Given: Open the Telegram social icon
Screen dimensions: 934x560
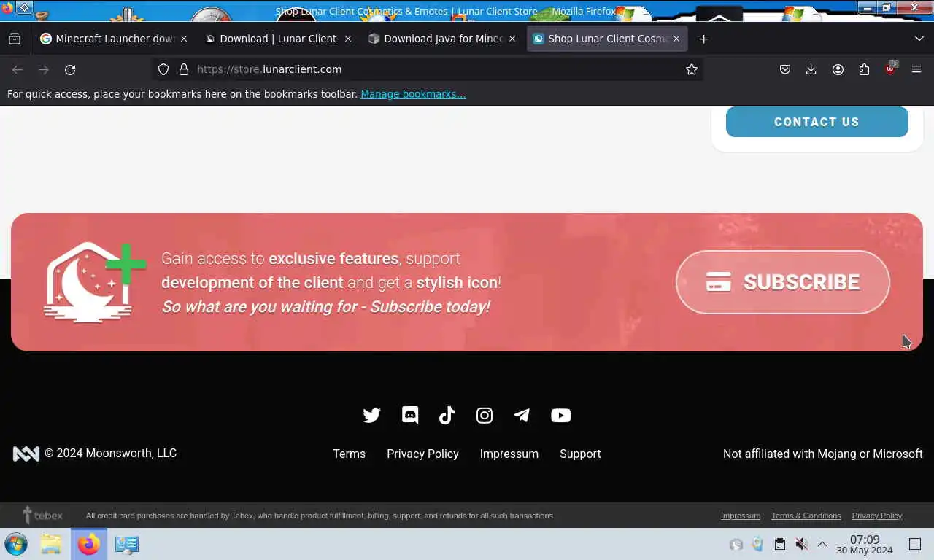Looking at the screenshot, I should coord(522,416).
